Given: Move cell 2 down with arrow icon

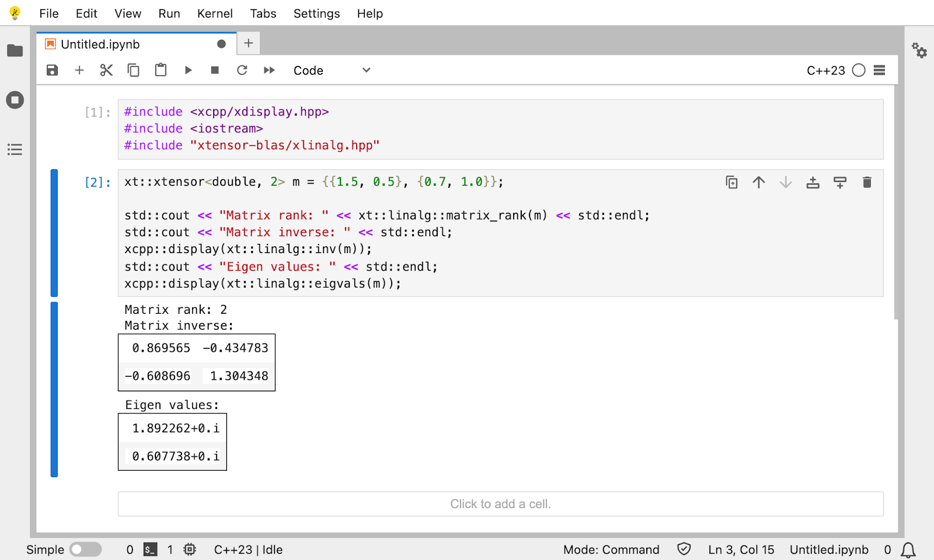Looking at the screenshot, I should pyautogui.click(x=786, y=183).
